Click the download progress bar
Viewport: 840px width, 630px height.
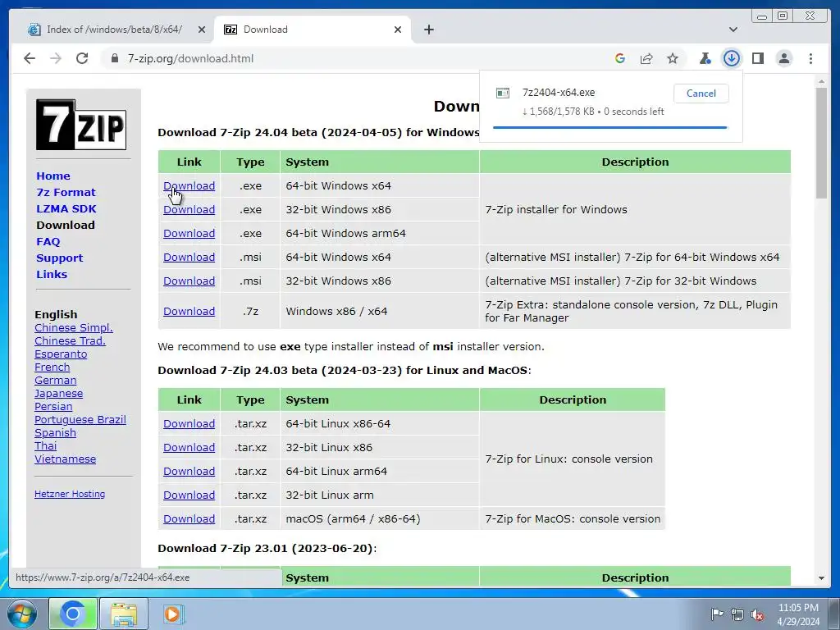coord(609,127)
